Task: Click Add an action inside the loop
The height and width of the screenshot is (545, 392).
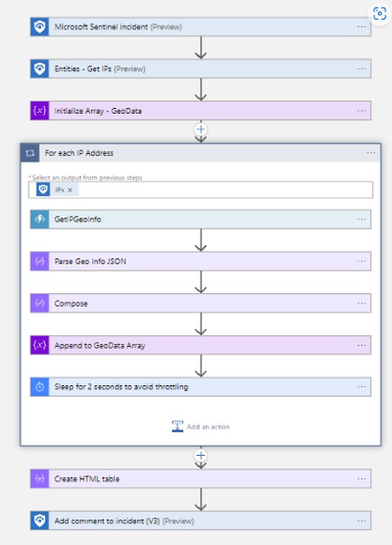Action: point(201,426)
